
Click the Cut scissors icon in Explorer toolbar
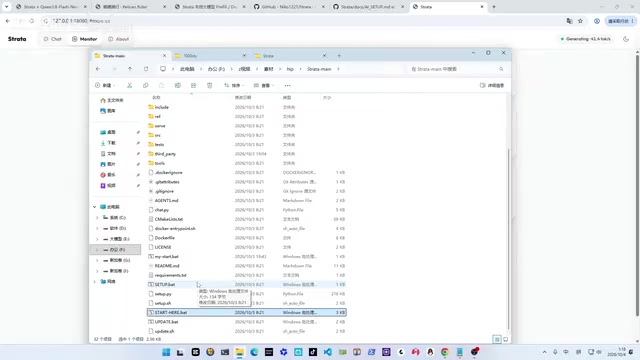[129, 85]
